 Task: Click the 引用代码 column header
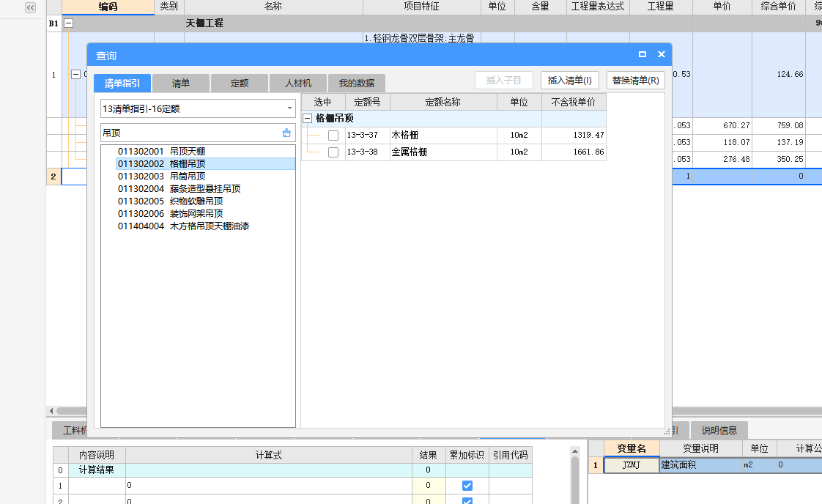[x=511, y=455]
